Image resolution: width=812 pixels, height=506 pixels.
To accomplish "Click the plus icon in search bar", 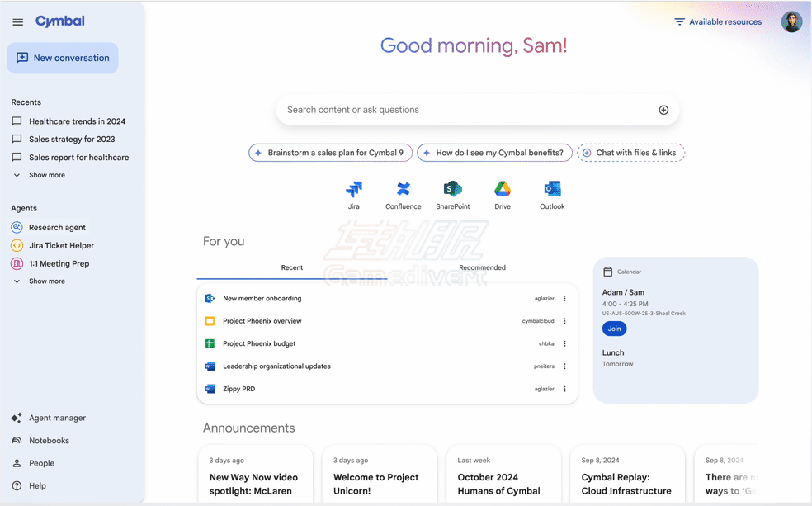I will click(663, 110).
